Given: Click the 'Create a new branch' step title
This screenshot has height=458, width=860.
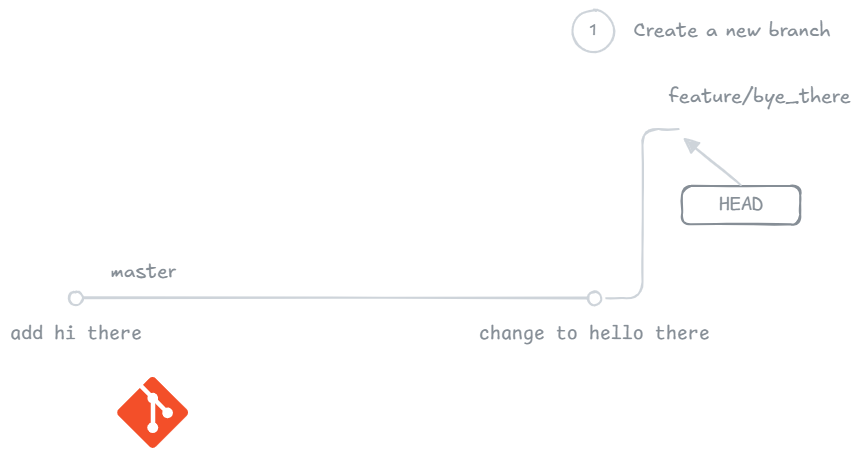Looking at the screenshot, I should 731,31.
